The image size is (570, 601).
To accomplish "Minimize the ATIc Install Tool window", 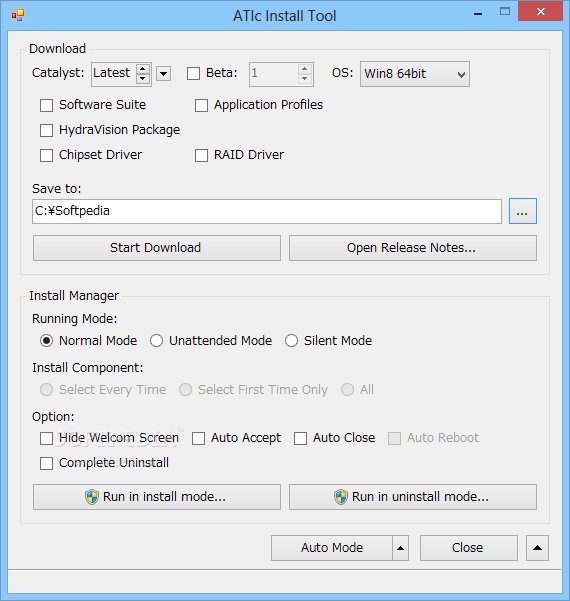I will [478, 14].
